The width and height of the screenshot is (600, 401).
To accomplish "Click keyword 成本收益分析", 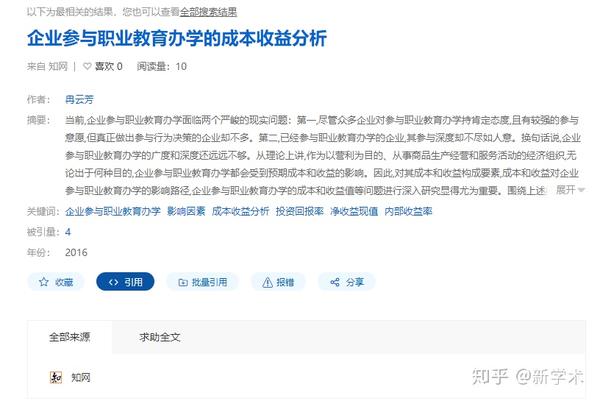I will [240, 211].
